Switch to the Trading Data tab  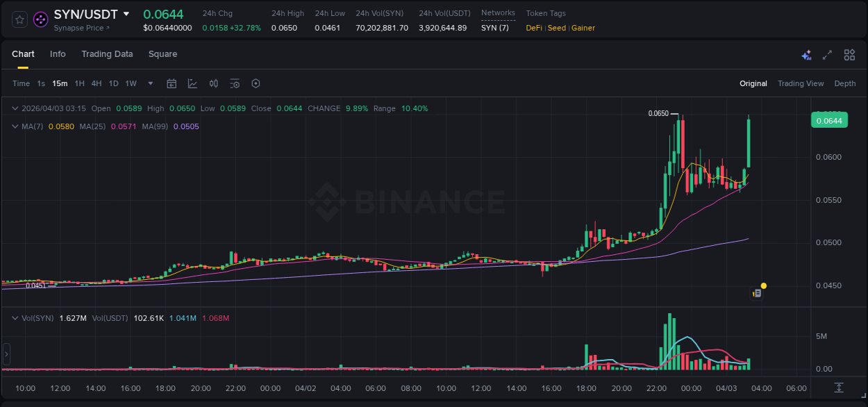[x=107, y=53]
